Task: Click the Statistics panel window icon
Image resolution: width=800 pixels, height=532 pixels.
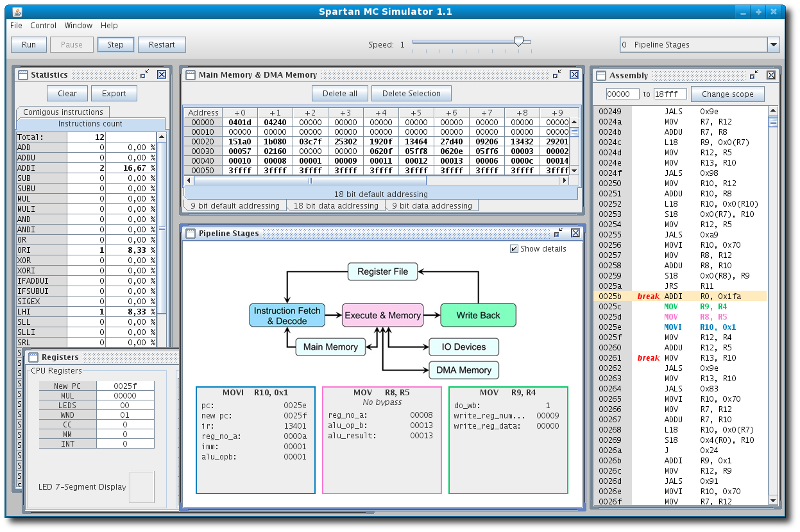Action: (x=23, y=75)
